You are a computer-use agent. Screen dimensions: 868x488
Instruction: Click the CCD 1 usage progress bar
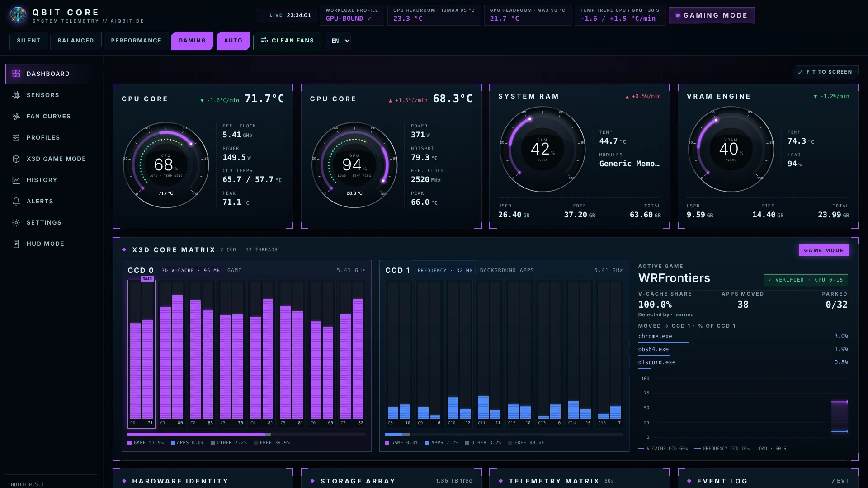(x=504, y=434)
